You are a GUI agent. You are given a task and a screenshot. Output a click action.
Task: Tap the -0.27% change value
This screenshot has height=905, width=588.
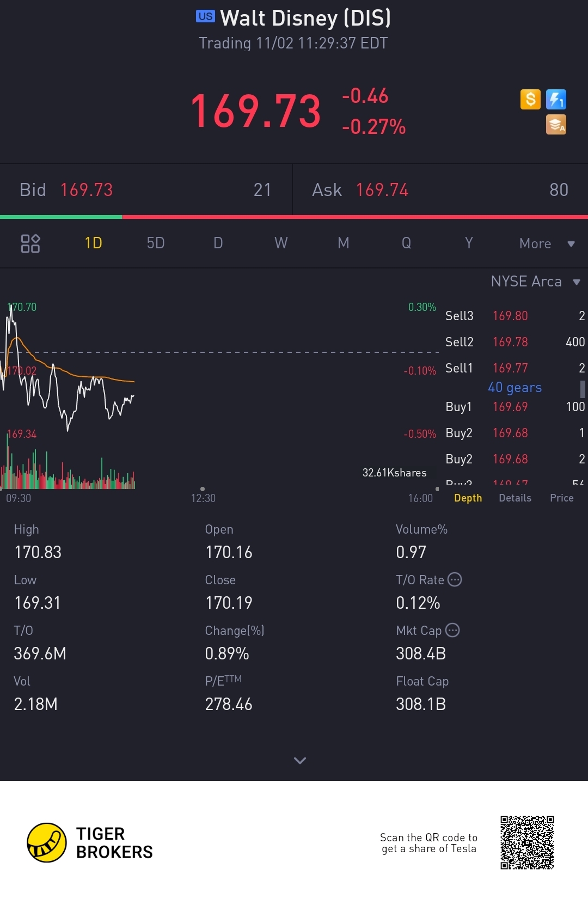(x=374, y=127)
